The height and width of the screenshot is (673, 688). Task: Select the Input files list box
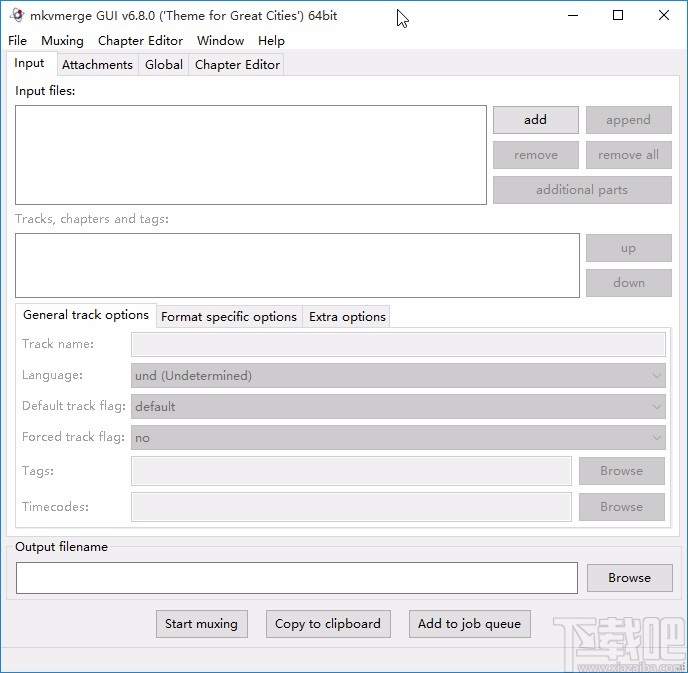251,155
